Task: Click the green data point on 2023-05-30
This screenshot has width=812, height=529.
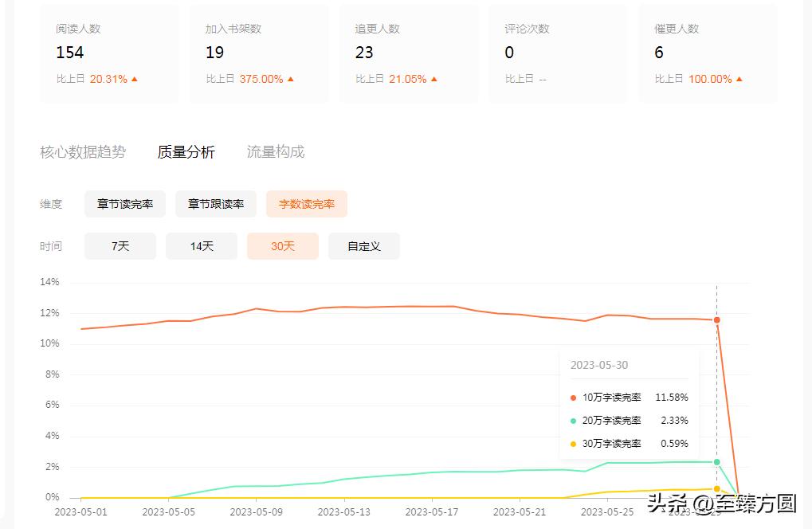Action: coord(716,462)
